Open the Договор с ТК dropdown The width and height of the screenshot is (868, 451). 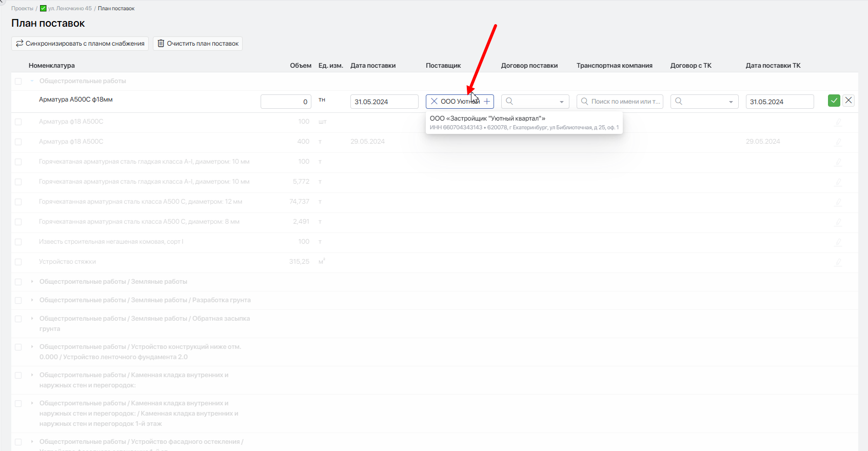(x=704, y=102)
